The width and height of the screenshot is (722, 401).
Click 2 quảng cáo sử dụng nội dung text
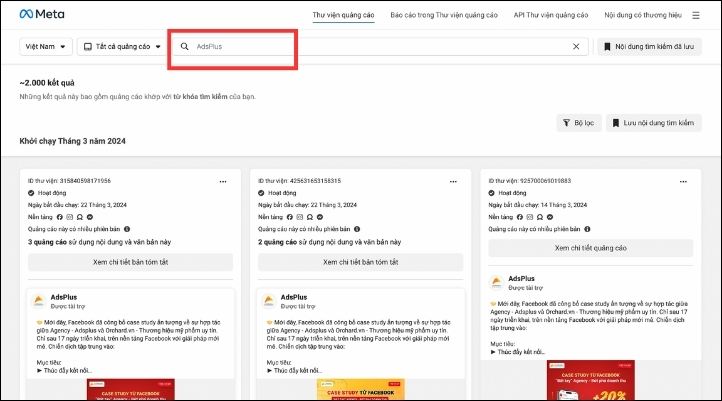[329, 242]
